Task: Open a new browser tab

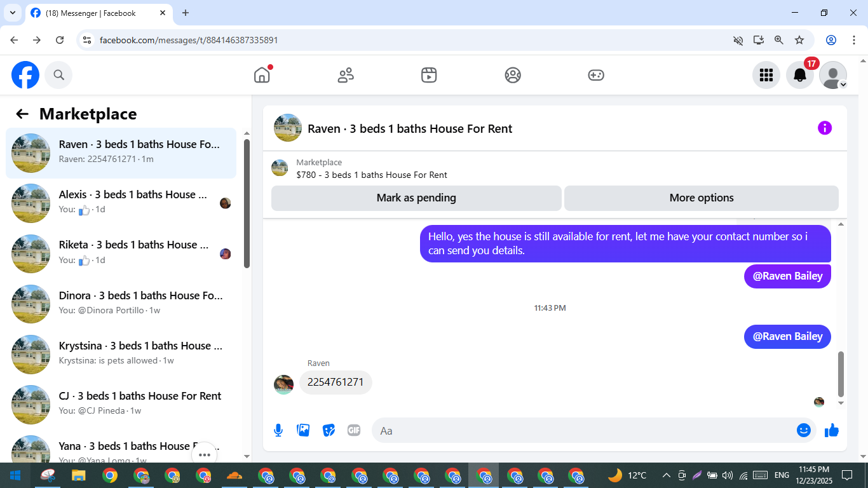Action: point(186,13)
